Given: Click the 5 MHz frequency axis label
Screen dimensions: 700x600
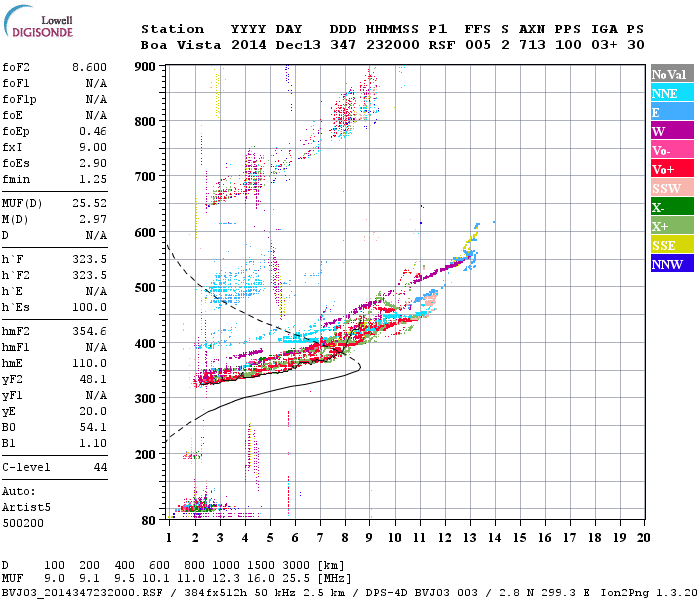Looking at the screenshot, I should coord(270,538).
